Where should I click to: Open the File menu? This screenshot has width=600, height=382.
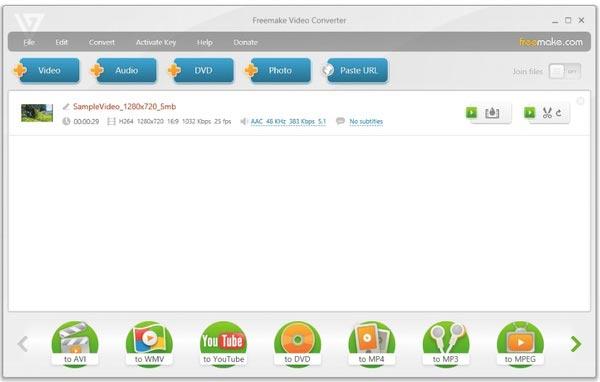coord(29,42)
